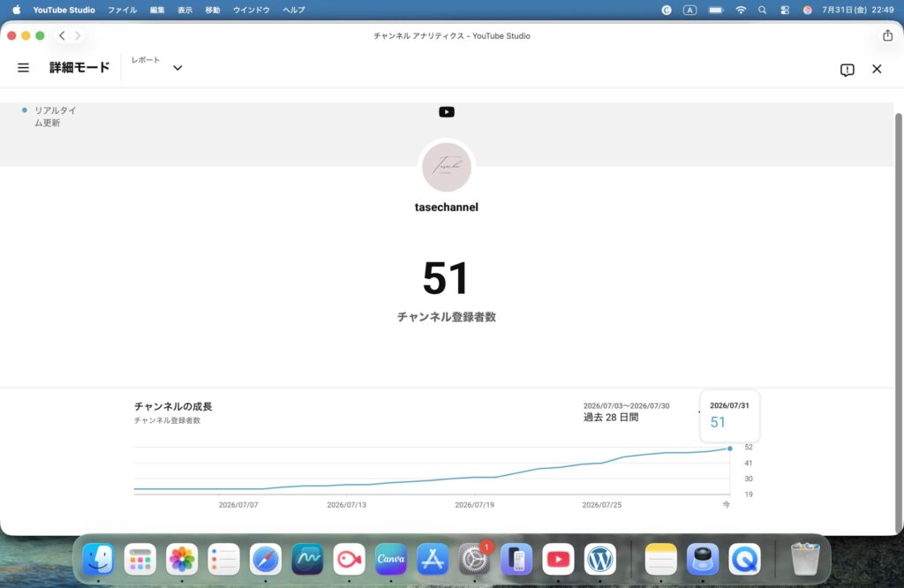Click the battery status icon
The image size is (904, 588).
point(716,10)
